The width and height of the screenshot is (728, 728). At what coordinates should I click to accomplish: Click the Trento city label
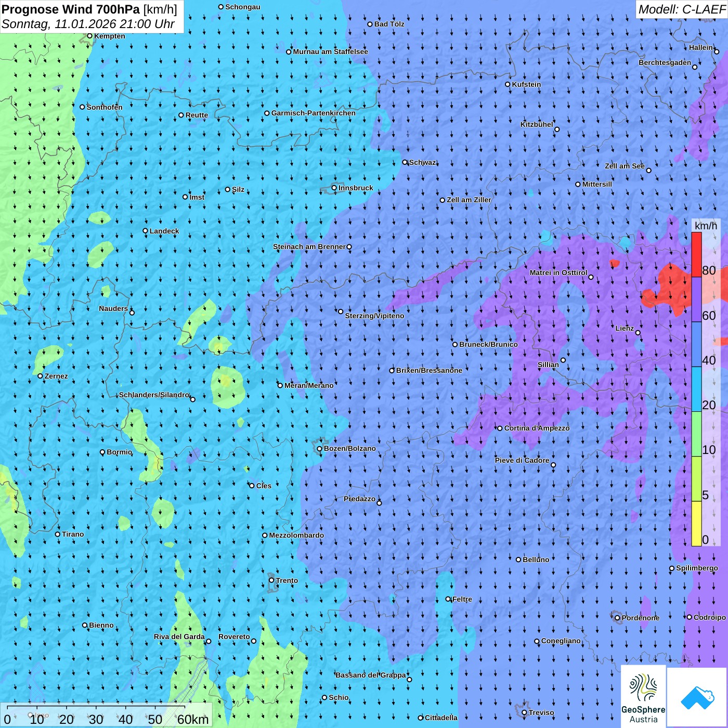tap(287, 580)
